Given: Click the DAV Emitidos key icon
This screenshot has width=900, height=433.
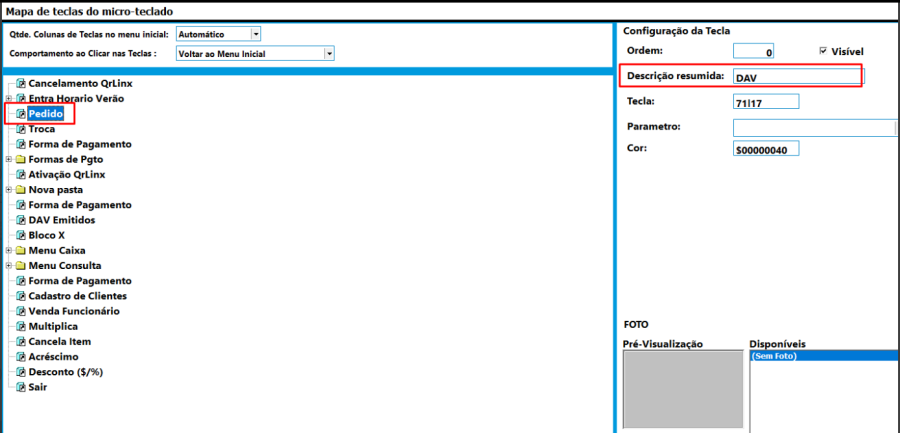Looking at the screenshot, I should (x=21, y=220).
